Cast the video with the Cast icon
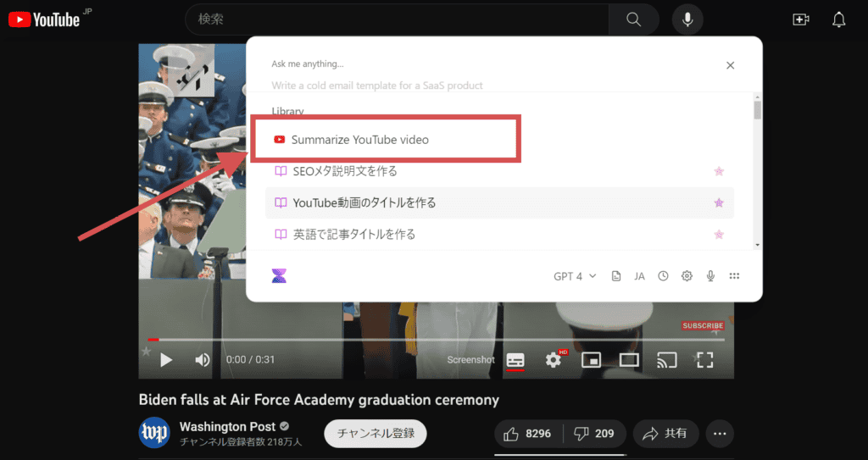 coord(667,360)
